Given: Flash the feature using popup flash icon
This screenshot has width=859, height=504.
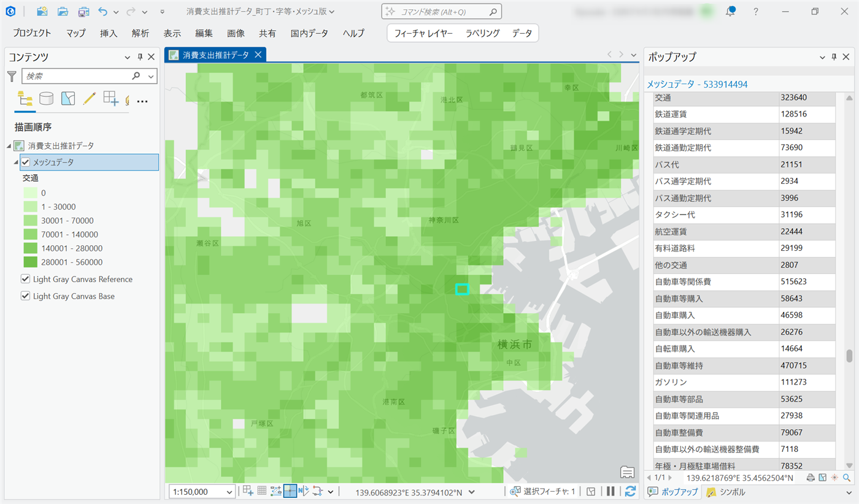Looking at the screenshot, I should coord(834,478).
